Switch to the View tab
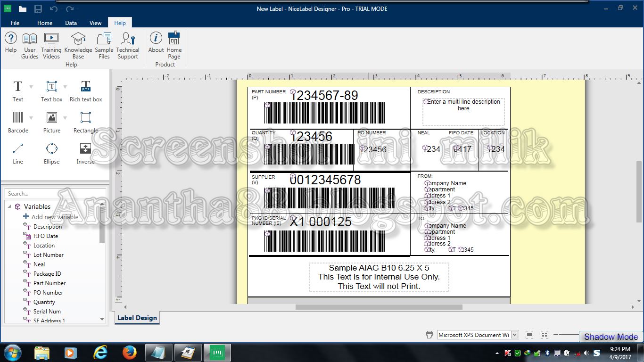Image resolution: width=644 pixels, height=362 pixels. [x=96, y=23]
